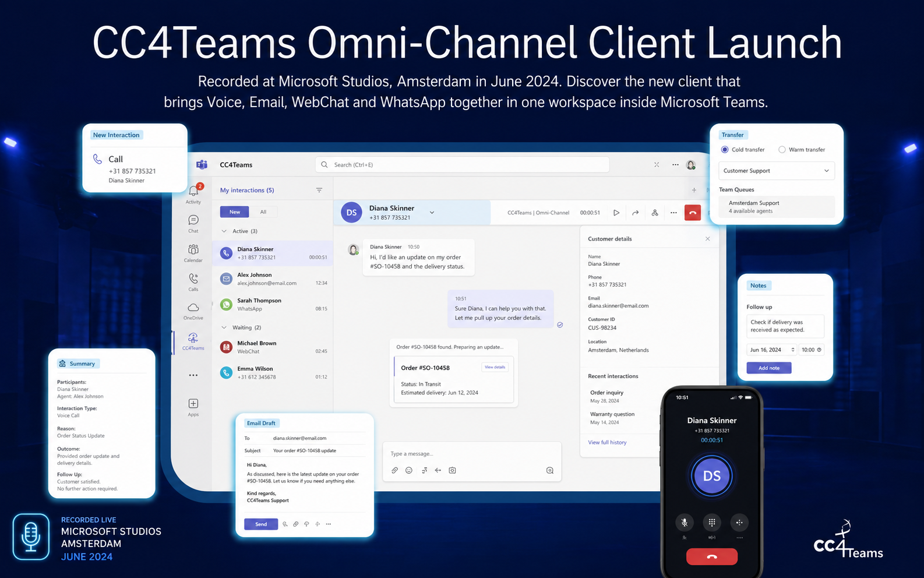Open the user profile avatar top right

pos(691,165)
